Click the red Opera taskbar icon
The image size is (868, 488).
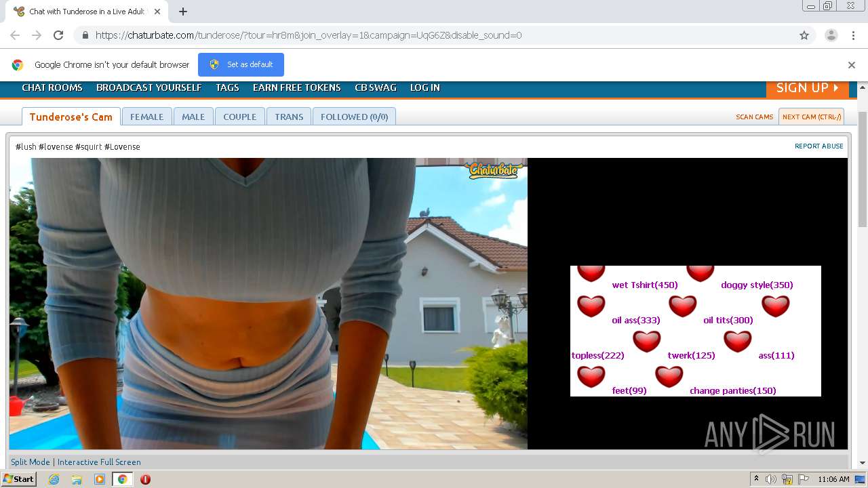point(145,479)
